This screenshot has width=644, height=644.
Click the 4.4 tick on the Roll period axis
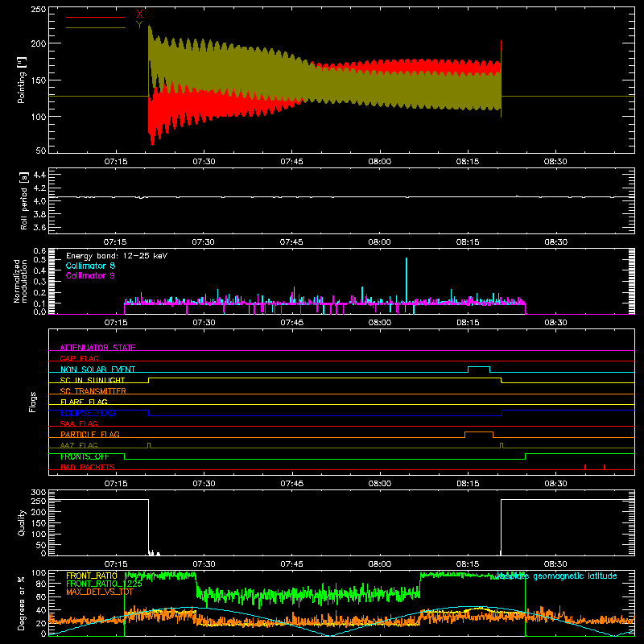[x=39, y=175]
